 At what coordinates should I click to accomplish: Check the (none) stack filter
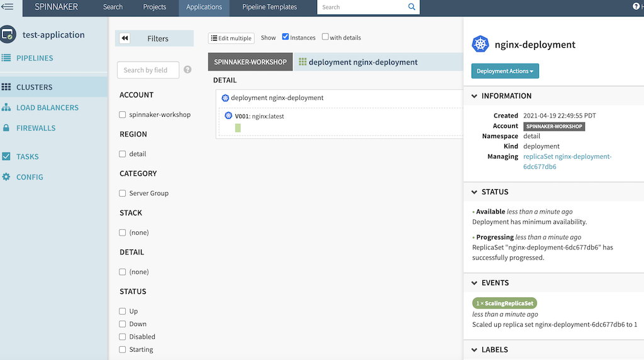click(x=123, y=232)
